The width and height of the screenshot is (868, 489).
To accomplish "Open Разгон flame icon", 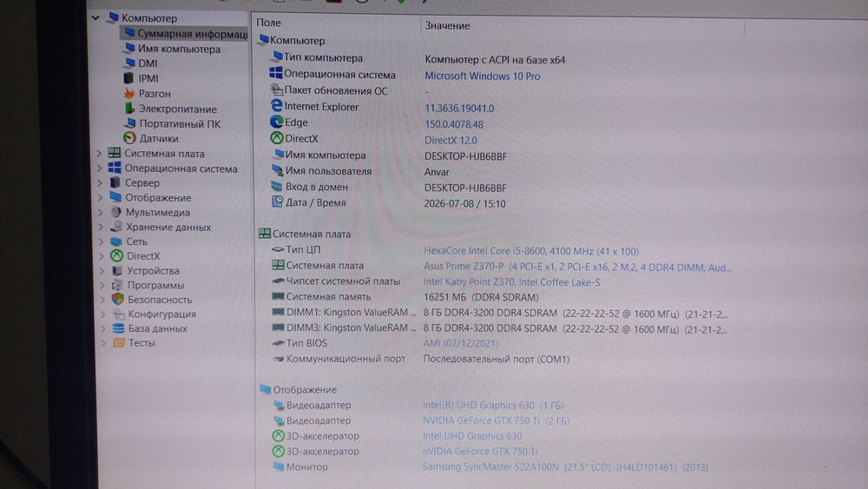I will pos(129,93).
